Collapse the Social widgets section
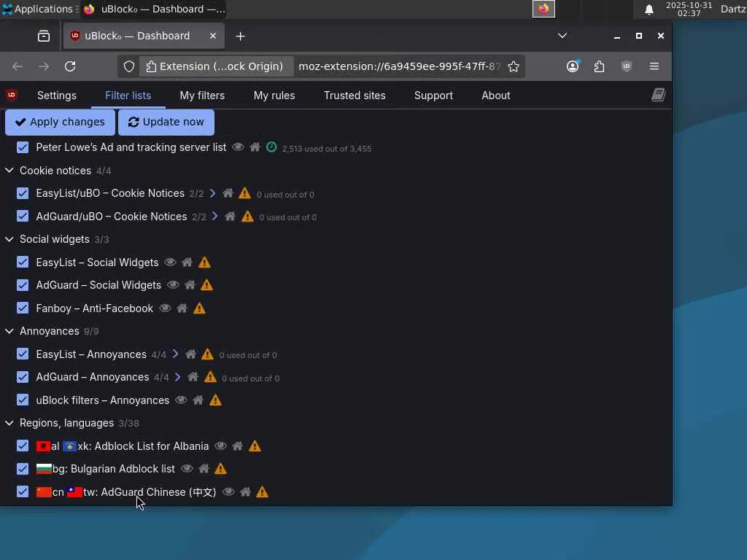This screenshot has height=560, width=747. tap(9, 239)
